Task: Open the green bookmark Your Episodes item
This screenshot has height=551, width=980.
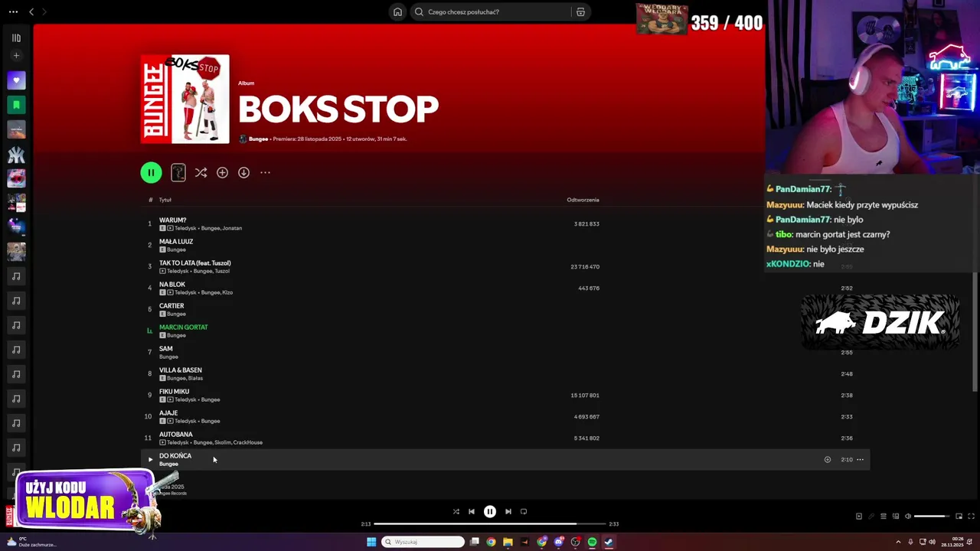Action: coord(16,105)
